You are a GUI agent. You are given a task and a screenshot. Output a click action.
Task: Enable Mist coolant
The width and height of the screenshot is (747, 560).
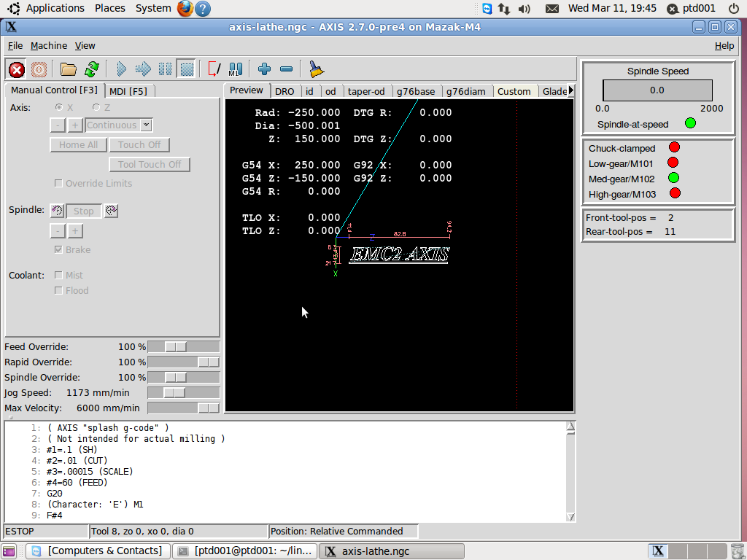click(x=58, y=275)
